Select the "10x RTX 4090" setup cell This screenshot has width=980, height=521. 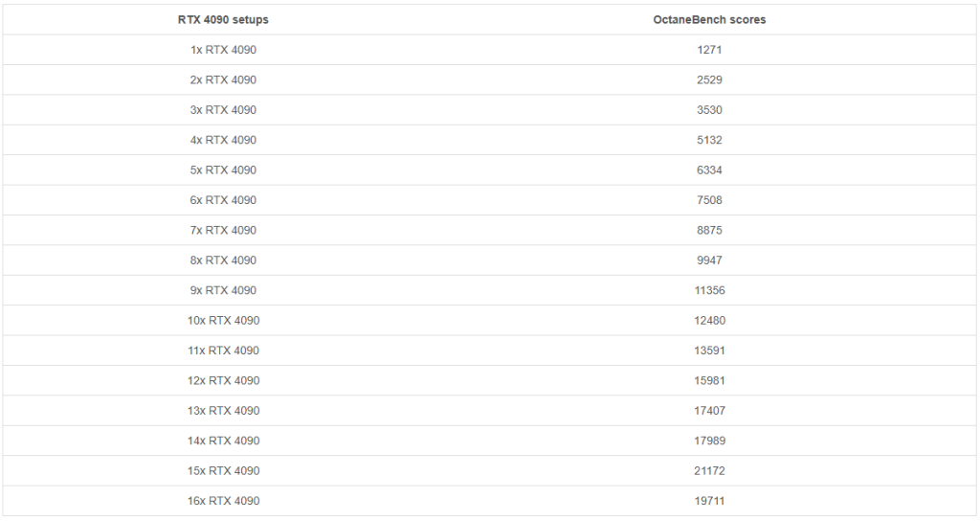[x=223, y=321]
